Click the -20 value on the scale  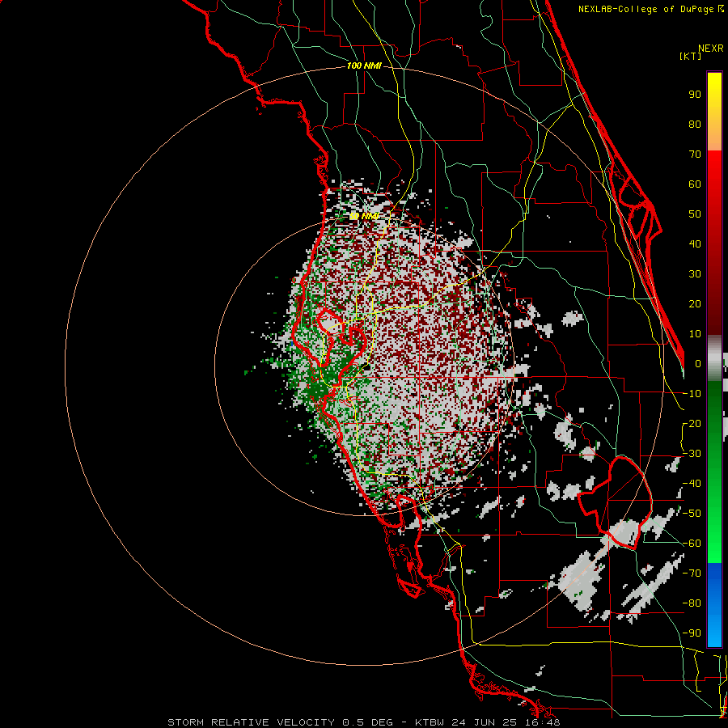point(692,423)
